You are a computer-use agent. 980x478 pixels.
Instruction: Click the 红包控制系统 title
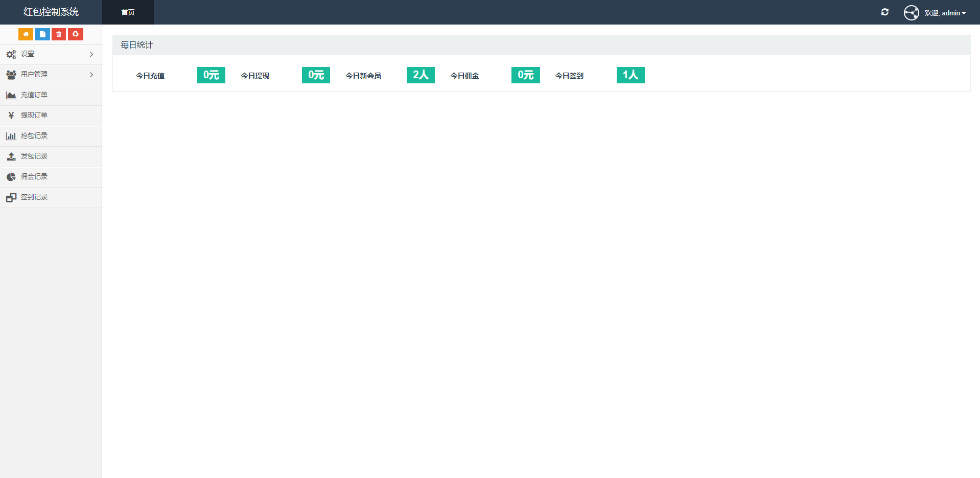pyautogui.click(x=51, y=12)
